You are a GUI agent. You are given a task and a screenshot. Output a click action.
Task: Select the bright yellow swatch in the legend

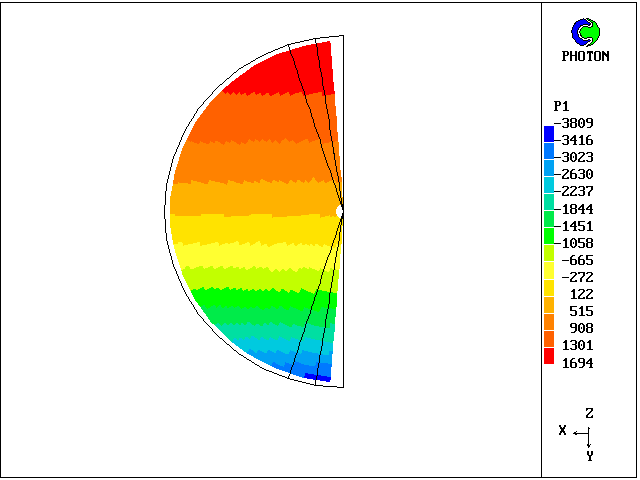pos(548,286)
